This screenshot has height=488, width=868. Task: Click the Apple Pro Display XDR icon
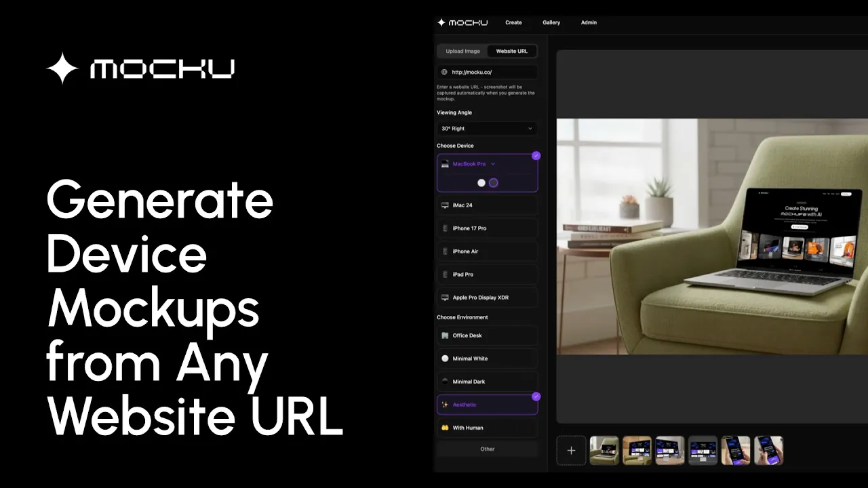click(445, 298)
